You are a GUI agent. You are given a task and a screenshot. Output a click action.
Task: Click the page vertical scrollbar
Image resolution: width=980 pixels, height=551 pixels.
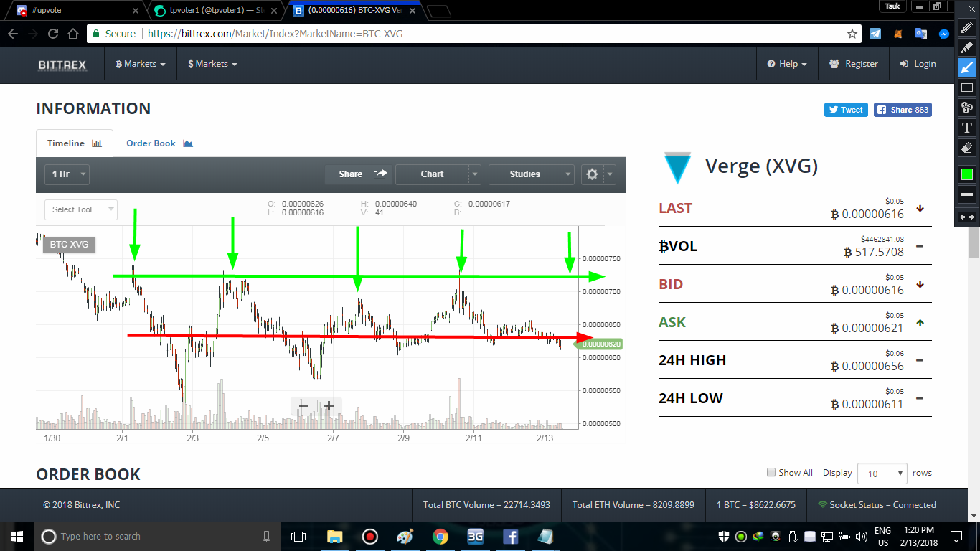pyautogui.click(x=974, y=244)
